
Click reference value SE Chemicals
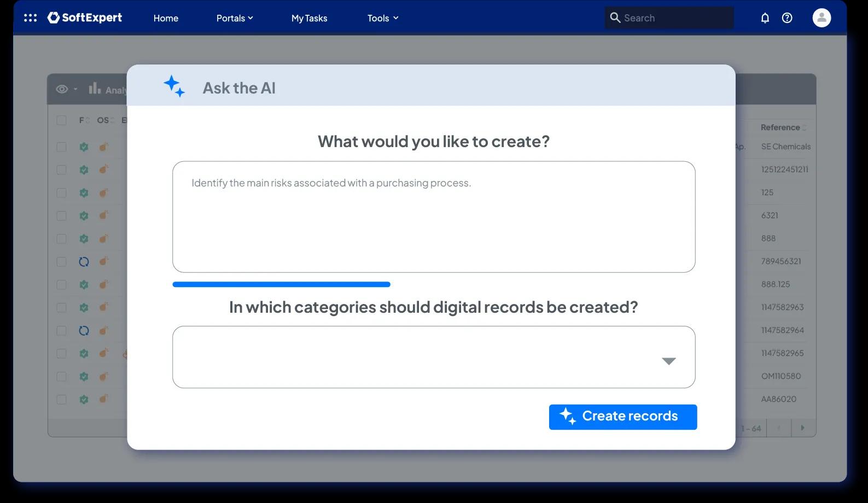tap(786, 147)
